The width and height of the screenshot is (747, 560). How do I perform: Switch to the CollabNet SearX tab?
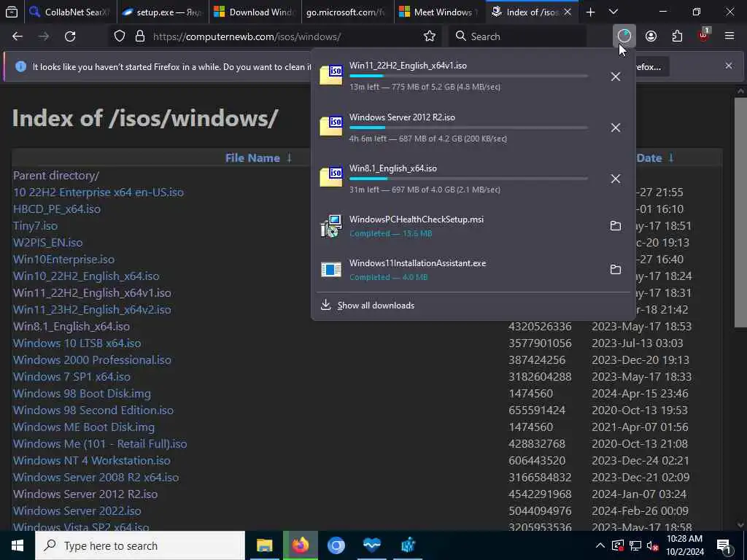tap(69, 12)
